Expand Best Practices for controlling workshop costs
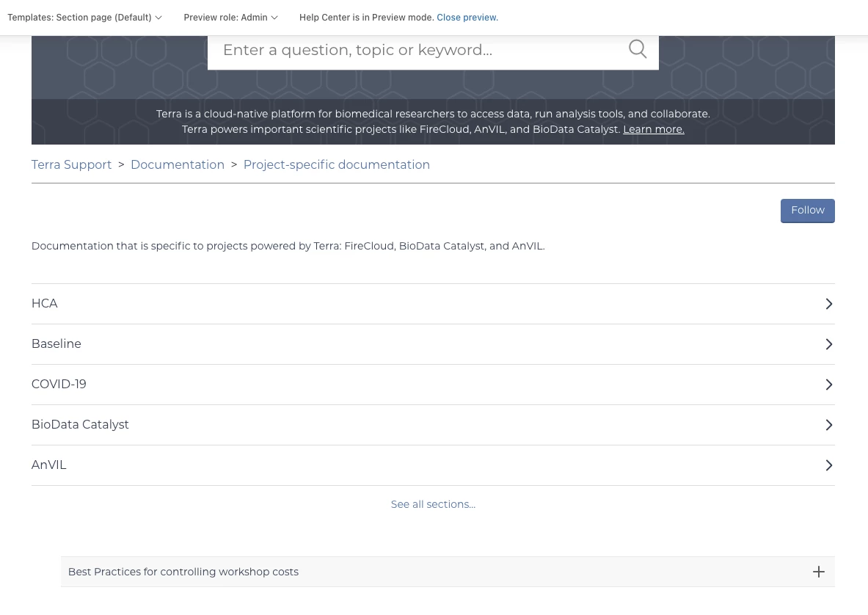This screenshot has width=868, height=615. (x=448, y=572)
